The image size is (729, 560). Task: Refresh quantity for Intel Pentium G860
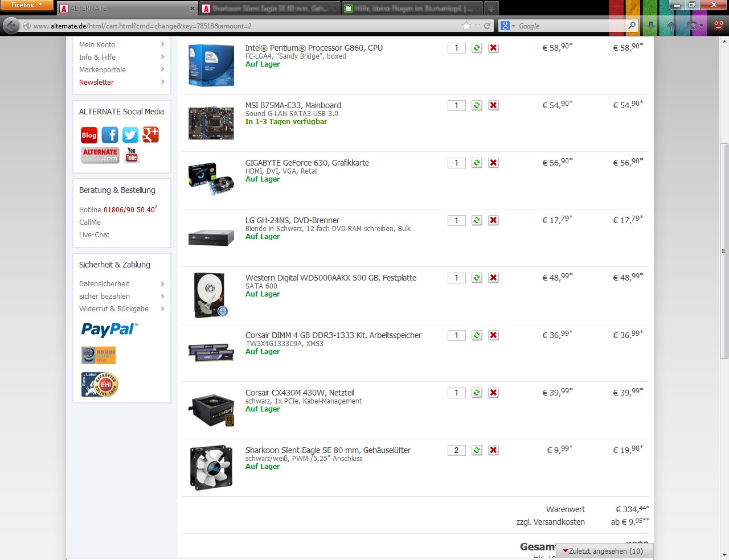pos(477,48)
